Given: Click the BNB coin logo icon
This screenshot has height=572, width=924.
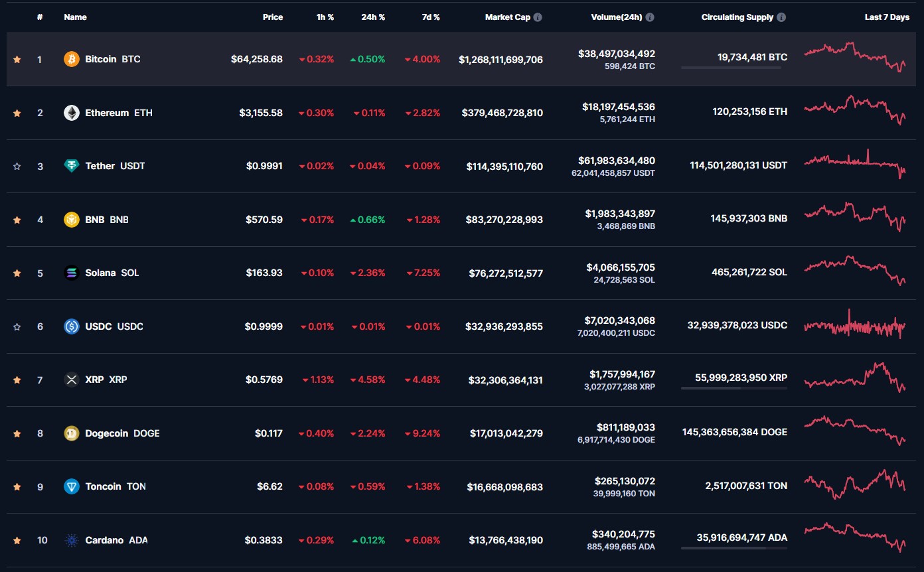Looking at the screenshot, I should [x=71, y=220].
